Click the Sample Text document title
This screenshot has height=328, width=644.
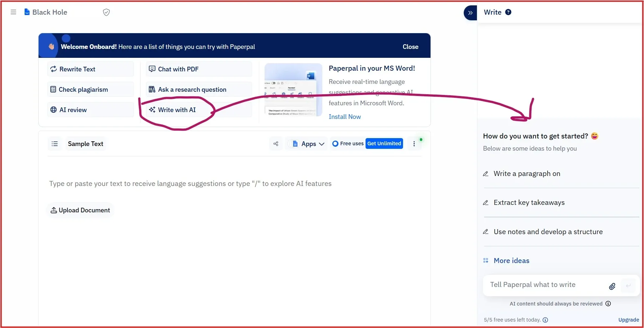pos(86,144)
